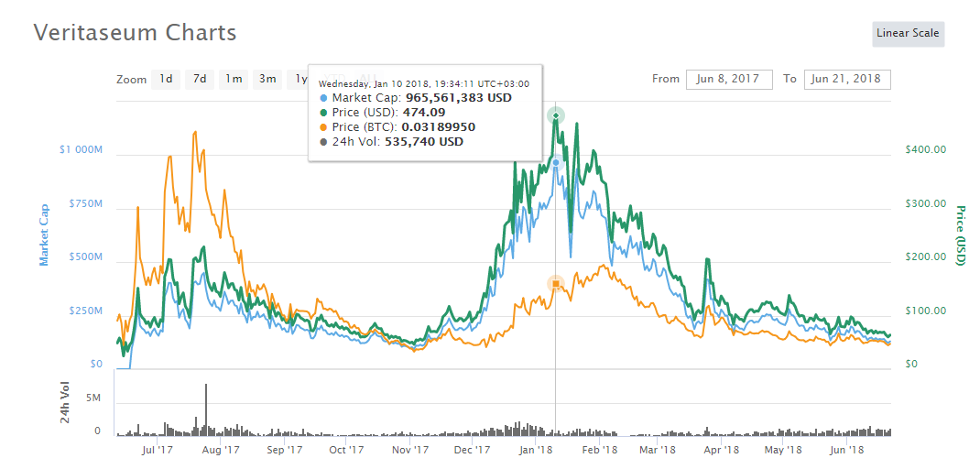This screenshot has height=469, width=980.
Task: Click the blue Market Cap dot in tooltip
Action: [x=323, y=98]
